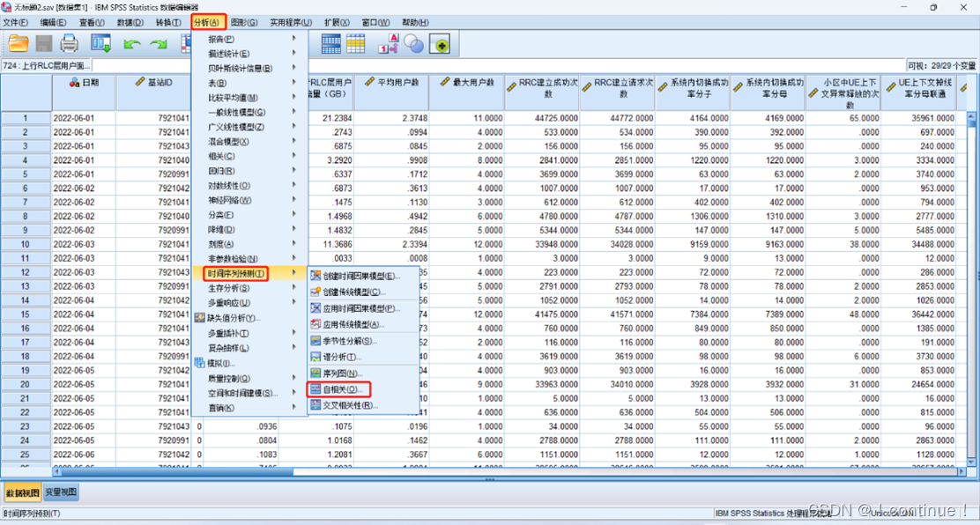
Task: Click the green plus toolbar icon
Action: (x=442, y=44)
